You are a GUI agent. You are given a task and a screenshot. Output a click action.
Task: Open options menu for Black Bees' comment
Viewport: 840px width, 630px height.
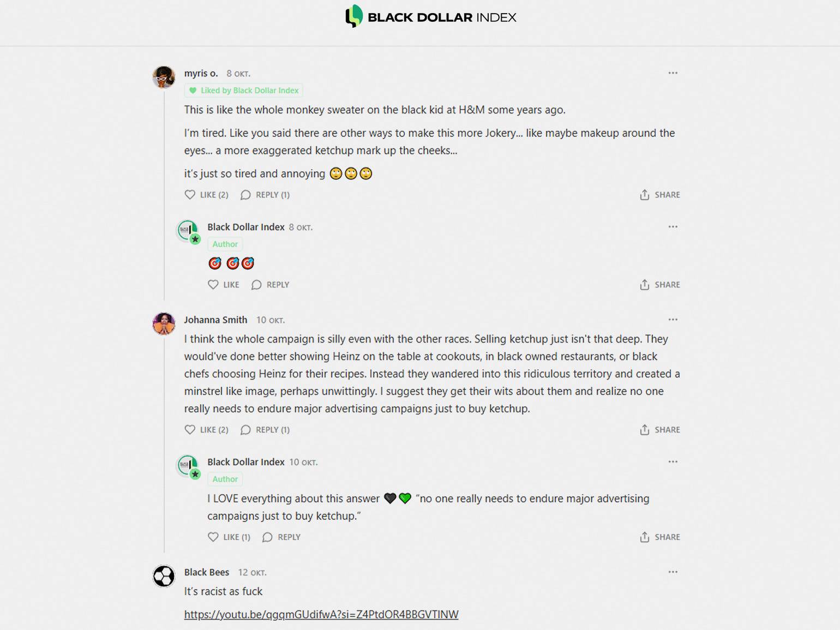[x=673, y=572]
